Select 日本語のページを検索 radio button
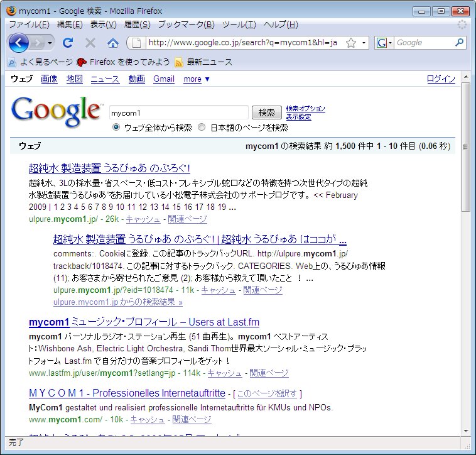The height and width of the screenshot is (455, 476). pos(202,128)
